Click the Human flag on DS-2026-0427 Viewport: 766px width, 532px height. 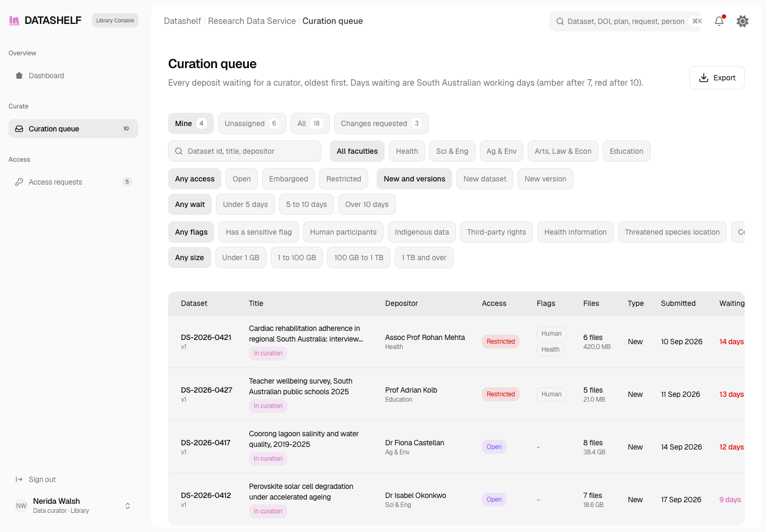pyautogui.click(x=551, y=394)
